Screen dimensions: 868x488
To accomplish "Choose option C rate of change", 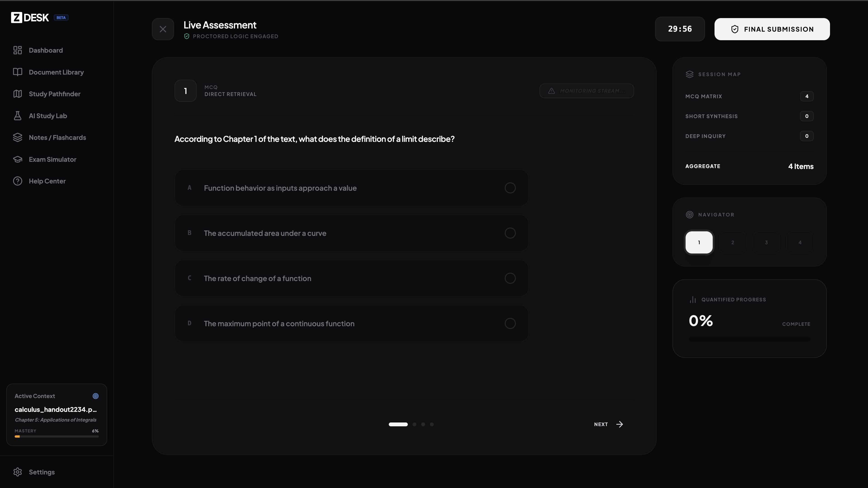I will pyautogui.click(x=510, y=278).
